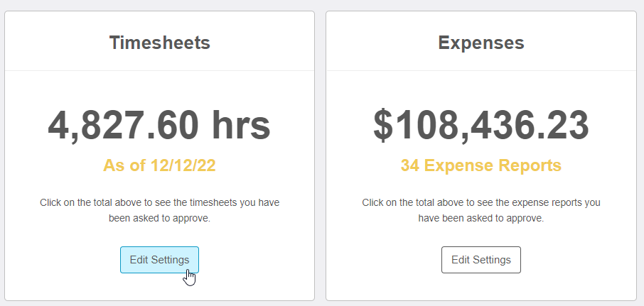This screenshot has width=644, height=306.
Task: Click 'been asked to approve.' in Timesheets
Action: tap(159, 218)
